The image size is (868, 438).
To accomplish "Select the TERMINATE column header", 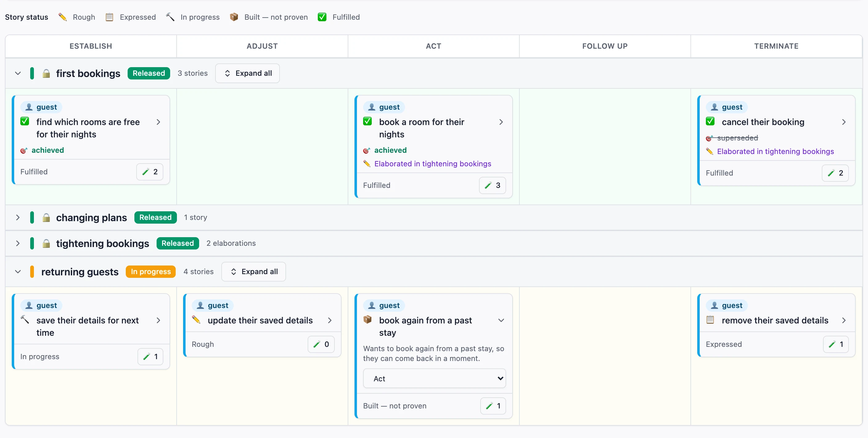I will [x=776, y=46].
